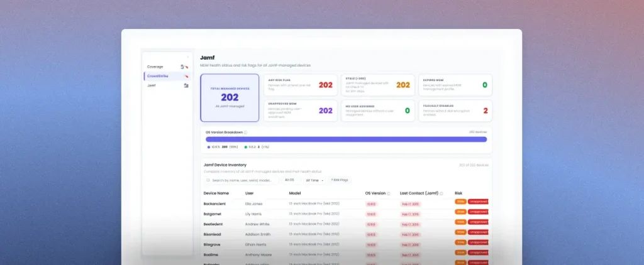Click the CrowdStrike falcon icon
Screen dimensions: 644x265
pyautogui.click(x=186, y=77)
